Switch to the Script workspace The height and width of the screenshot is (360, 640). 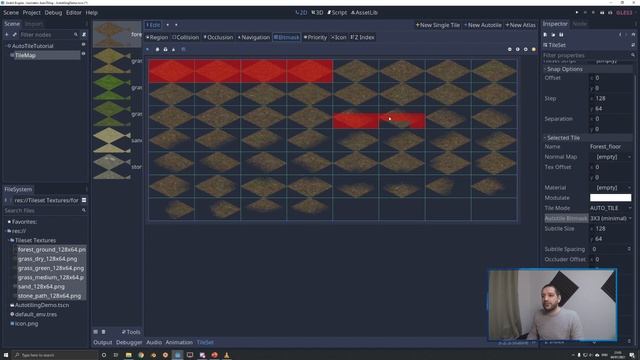tap(337, 13)
